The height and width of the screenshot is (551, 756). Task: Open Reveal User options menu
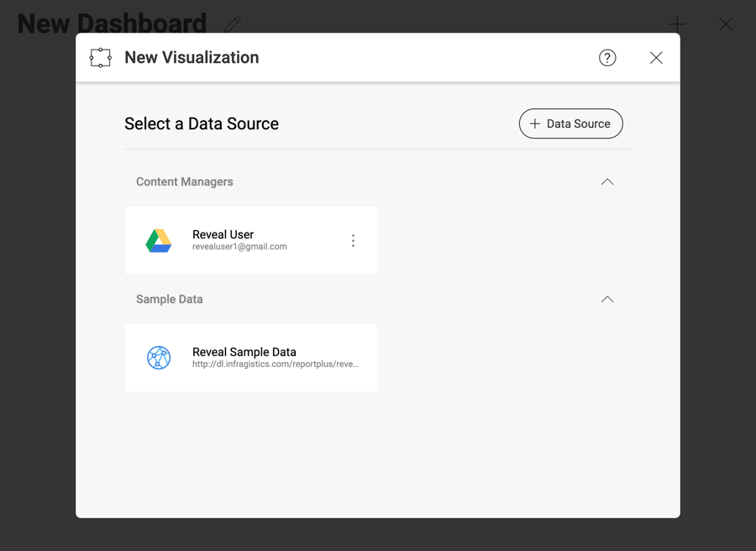(353, 240)
